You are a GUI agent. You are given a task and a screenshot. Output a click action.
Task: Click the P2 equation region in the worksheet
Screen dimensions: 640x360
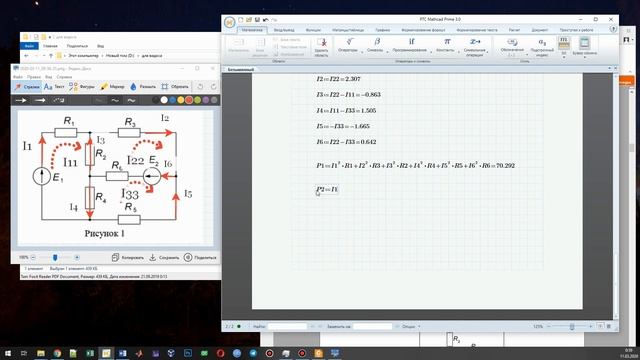pos(327,189)
